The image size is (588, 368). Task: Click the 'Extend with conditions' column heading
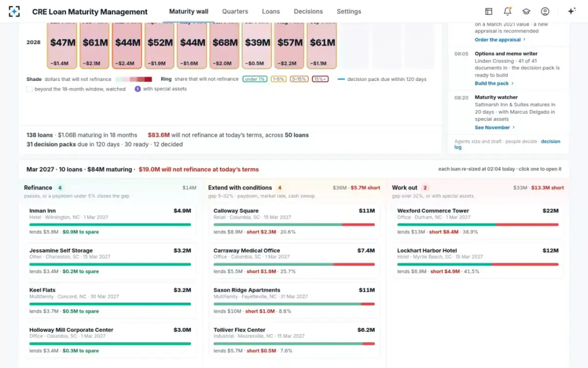pos(240,187)
